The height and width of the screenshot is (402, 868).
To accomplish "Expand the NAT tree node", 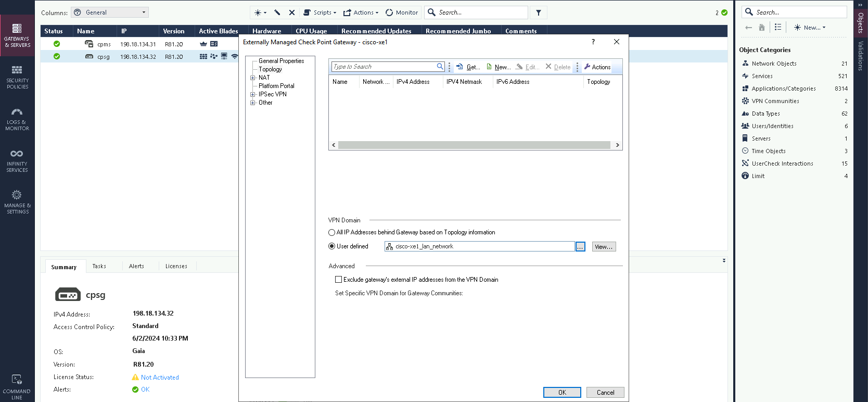I will (253, 78).
